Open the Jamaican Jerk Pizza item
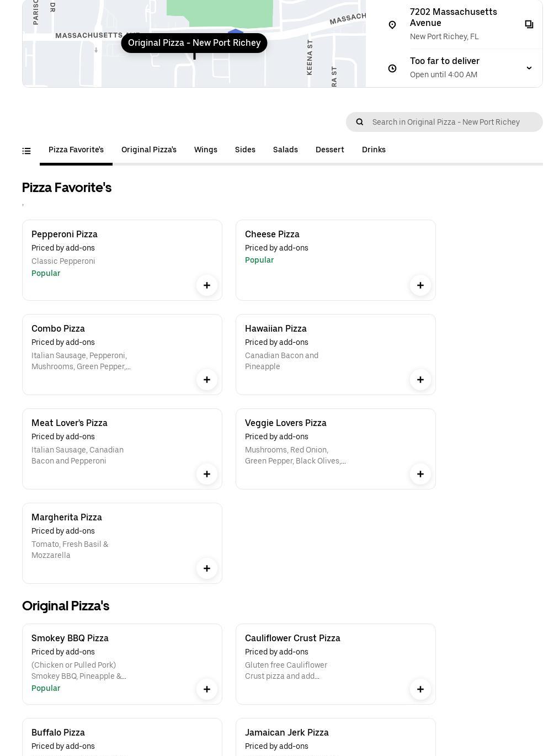Viewport: 554px width, 756px height. [x=287, y=733]
